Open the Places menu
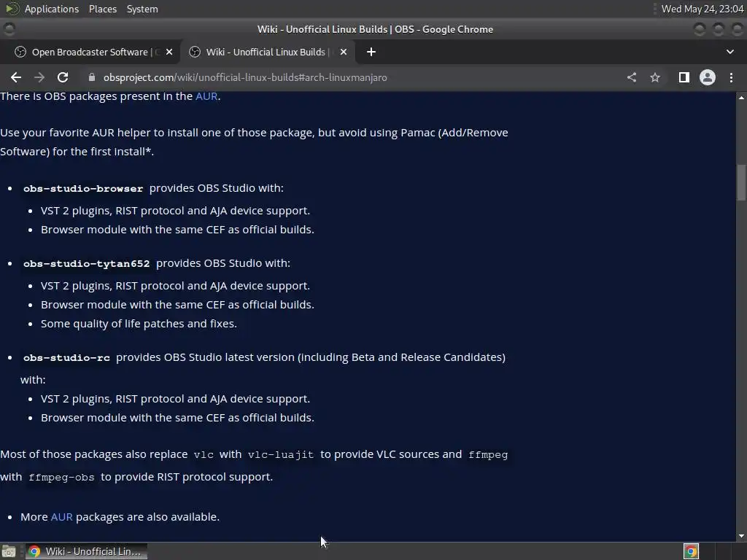 tap(103, 9)
